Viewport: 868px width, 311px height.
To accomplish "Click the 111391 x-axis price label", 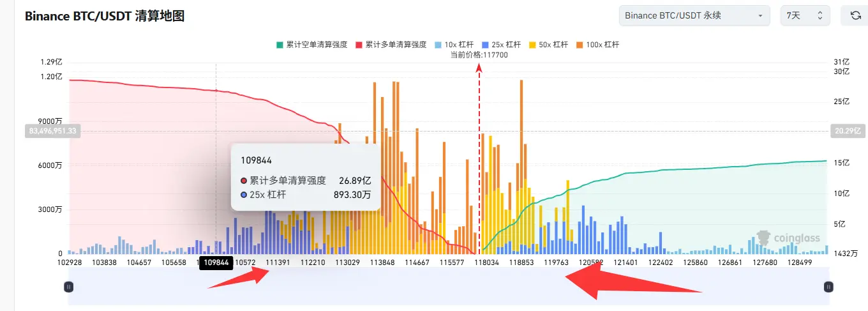I will [x=278, y=262].
